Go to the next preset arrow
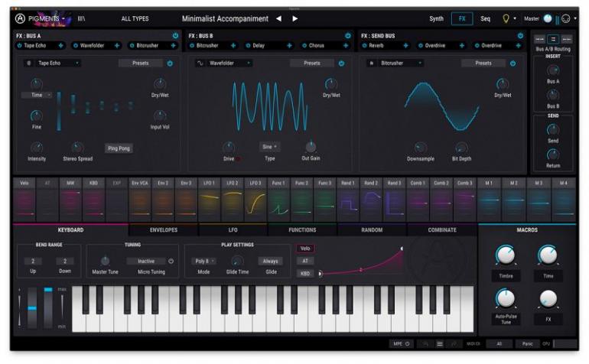This screenshot has height=364, width=589. (x=295, y=18)
